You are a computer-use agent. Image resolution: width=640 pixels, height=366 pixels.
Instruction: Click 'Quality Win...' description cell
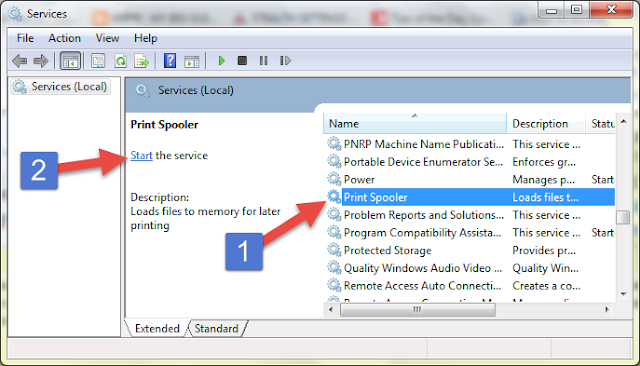pos(546,268)
